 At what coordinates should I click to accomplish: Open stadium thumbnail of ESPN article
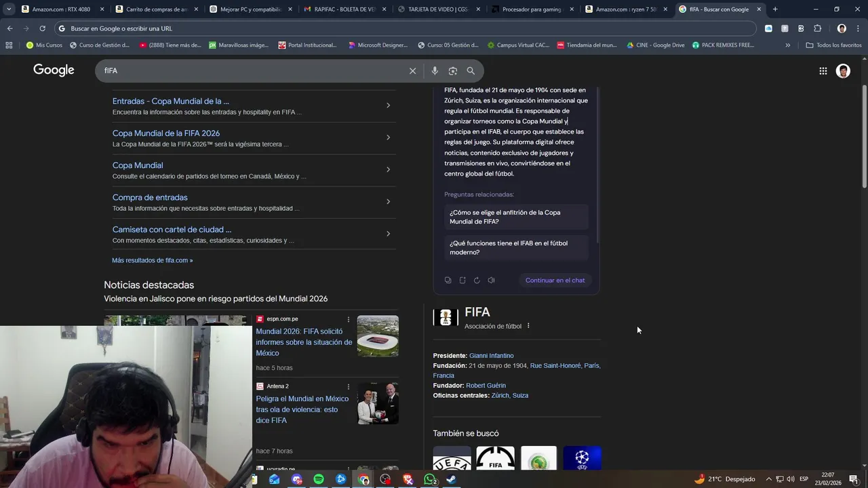(378, 336)
